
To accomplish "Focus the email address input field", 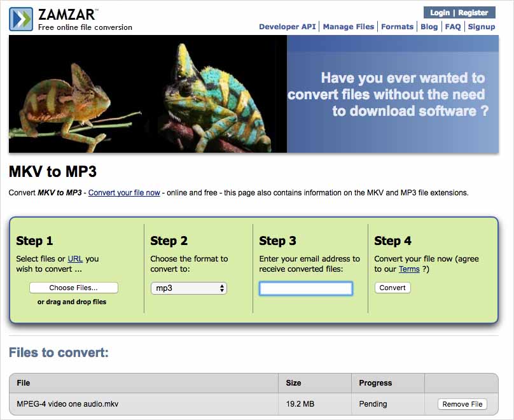I will pos(306,288).
